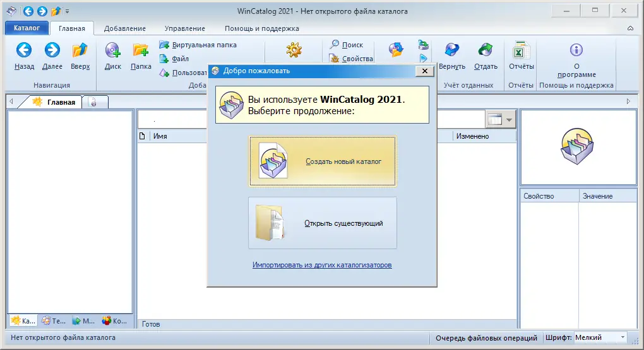Add a disk with the Диск button
The height and width of the screenshot is (350, 644).
pos(112,56)
